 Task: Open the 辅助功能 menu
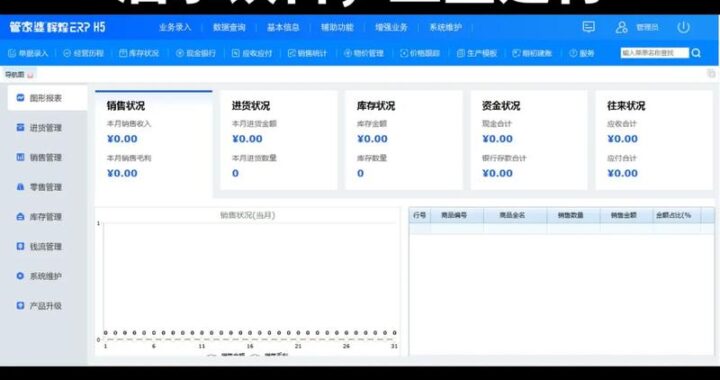[x=337, y=28]
